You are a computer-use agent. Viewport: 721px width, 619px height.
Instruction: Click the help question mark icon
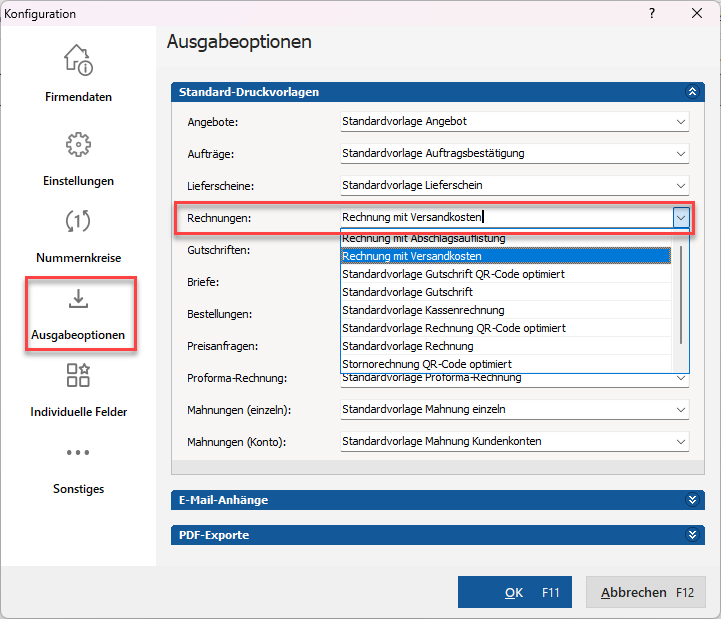[652, 13]
